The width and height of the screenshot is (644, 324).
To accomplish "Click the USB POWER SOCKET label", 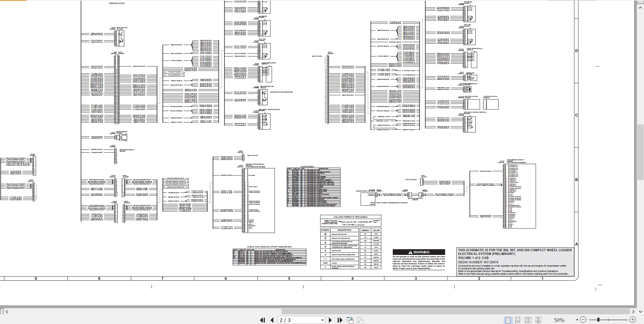I will click(x=127, y=150).
